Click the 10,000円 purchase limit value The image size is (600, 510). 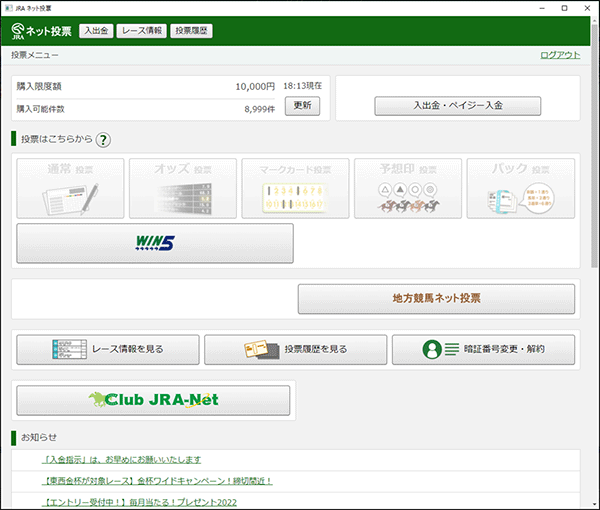(255, 87)
